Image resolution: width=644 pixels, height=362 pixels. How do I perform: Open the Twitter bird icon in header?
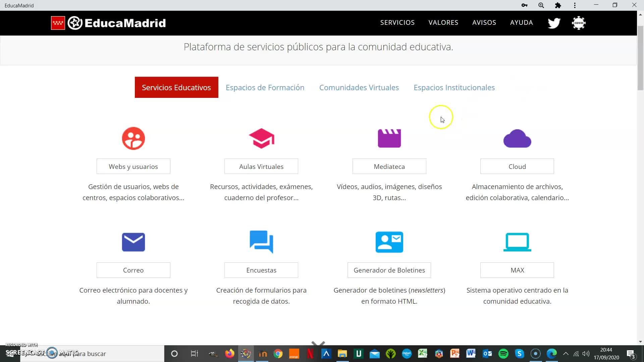tap(554, 23)
